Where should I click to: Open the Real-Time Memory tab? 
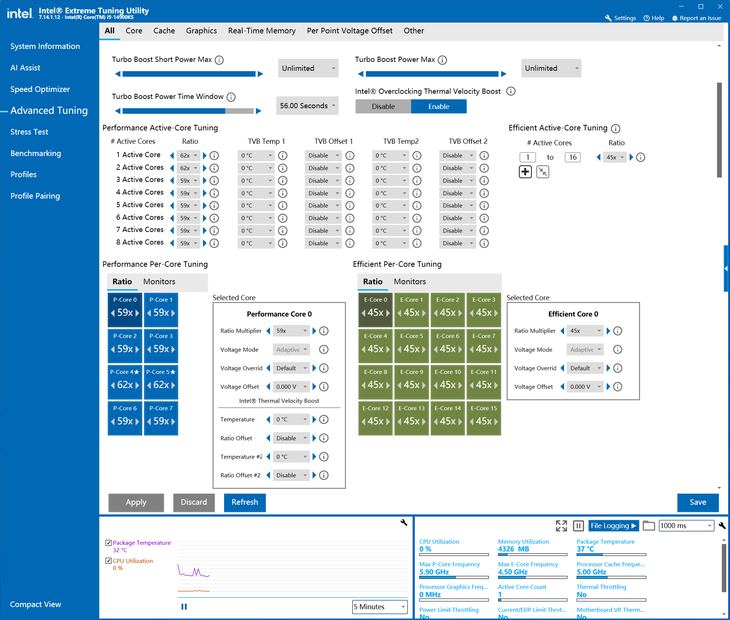(262, 31)
